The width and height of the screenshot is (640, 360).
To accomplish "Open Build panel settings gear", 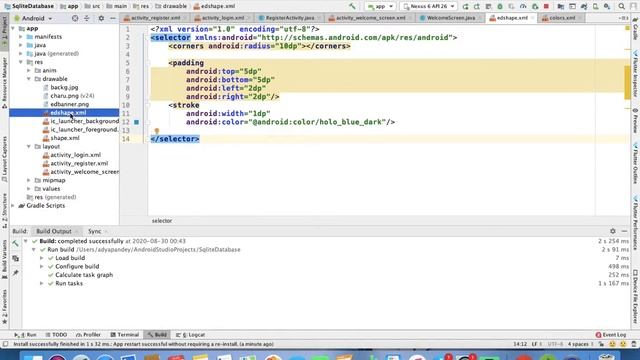I will click(613, 231).
